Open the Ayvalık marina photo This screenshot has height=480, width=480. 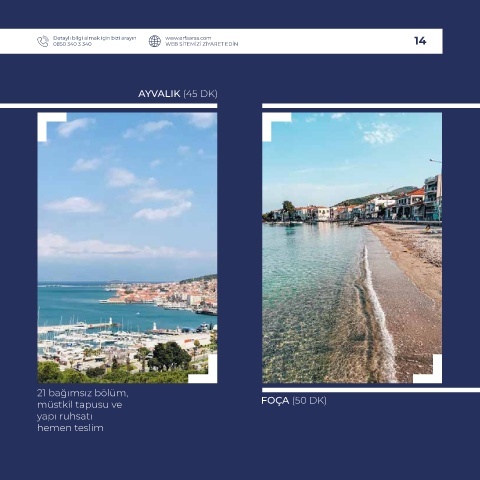(127, 248)
